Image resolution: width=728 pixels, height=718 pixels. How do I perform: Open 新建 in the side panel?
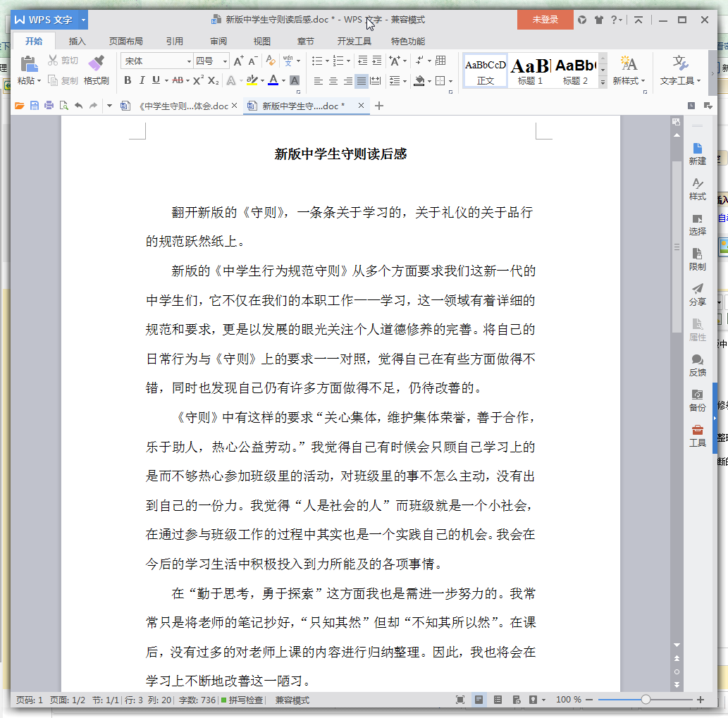pyautogui.click(x=698, y=154)
